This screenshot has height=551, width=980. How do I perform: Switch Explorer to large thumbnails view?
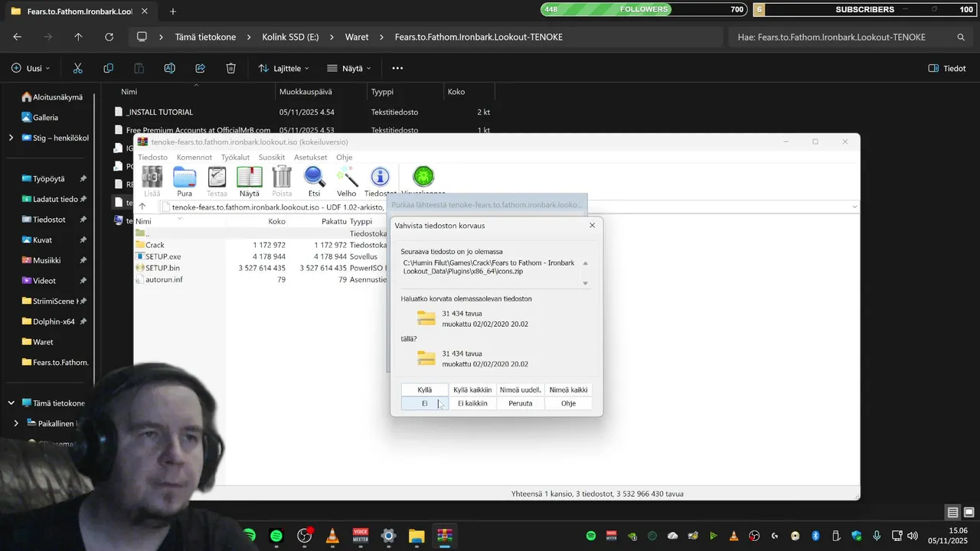coord(969,513)
